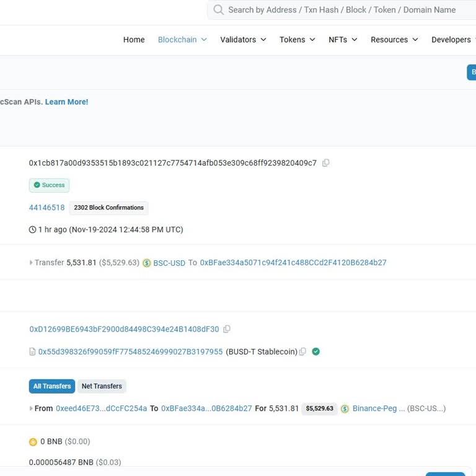Screen dimensions: 476x476
Task: Open the 0xBFae334a...0B6284b27 address
Action: pyautogui.click(x=206, y=408)
